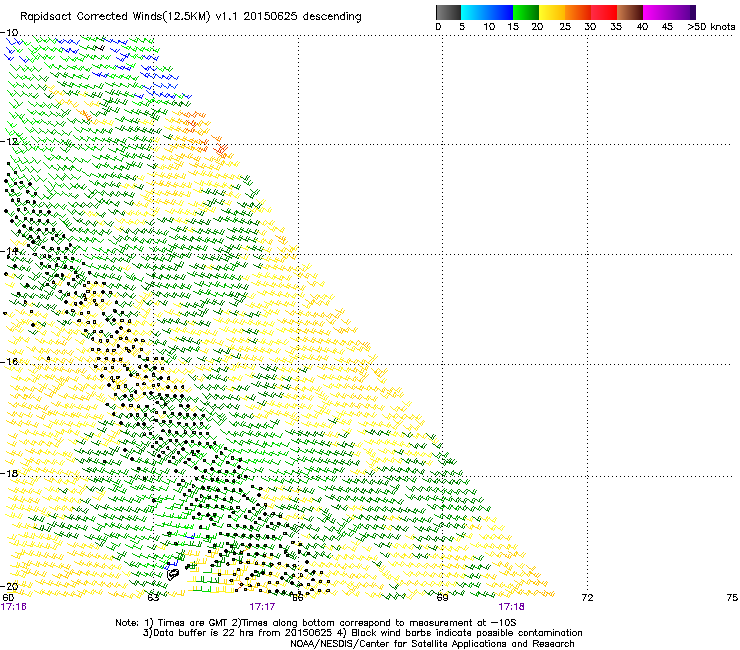Image resolution: width=740 pixels, height=650 pixels.
Task: Click the 'NOAA/NESDIS/Center for Satellite Applications' credit
Action: (x=432, y=644)
